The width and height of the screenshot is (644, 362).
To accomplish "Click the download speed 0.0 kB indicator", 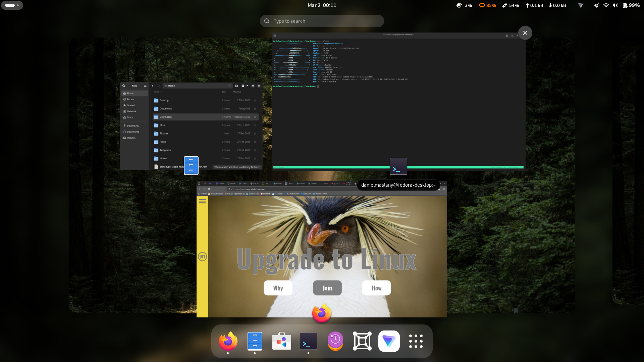I will coord(557,5).
